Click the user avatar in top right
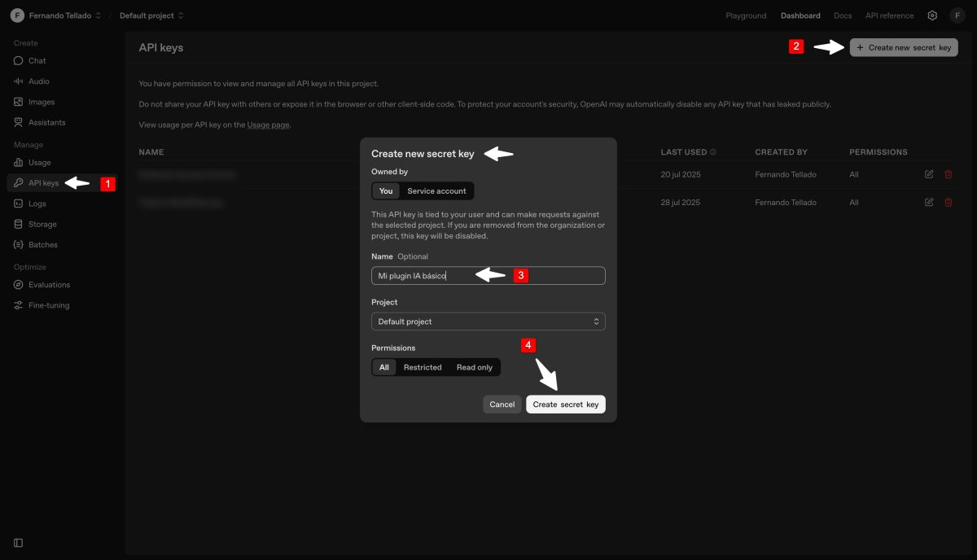 (957, 15)
